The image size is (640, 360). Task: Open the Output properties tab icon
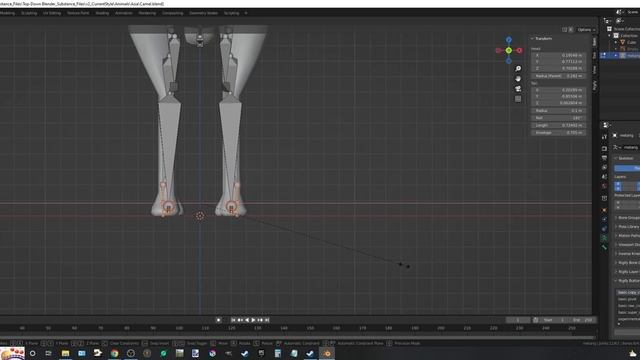[604, 158]
